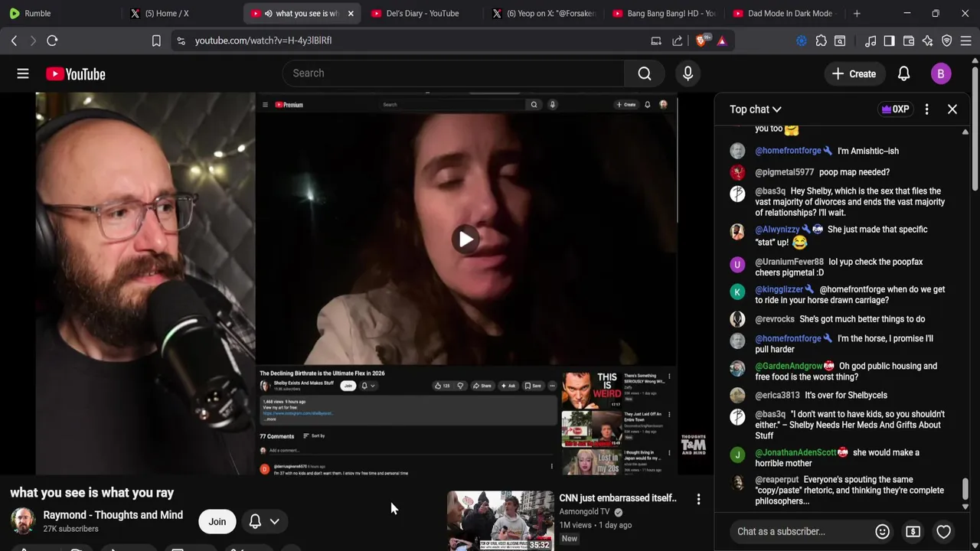Open the browser main menu
Viewport: 980px width, 551px height.
966,41
